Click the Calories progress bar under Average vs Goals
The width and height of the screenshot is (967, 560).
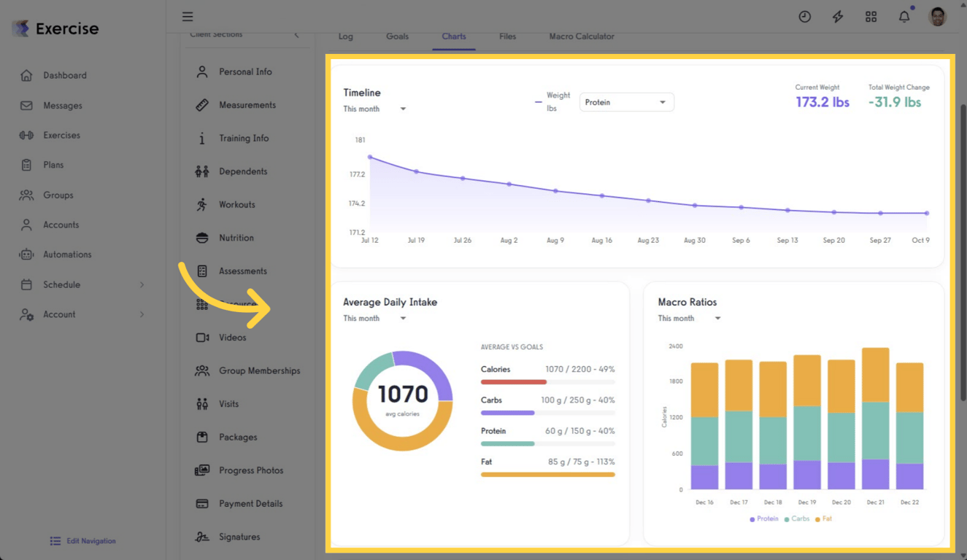(x=547, y=381)
